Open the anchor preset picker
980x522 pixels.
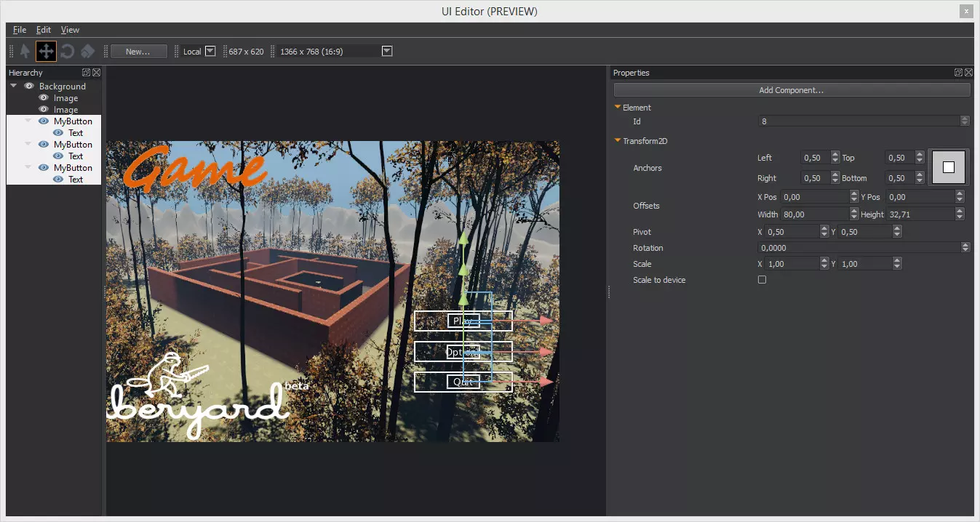tap(948, 167)
